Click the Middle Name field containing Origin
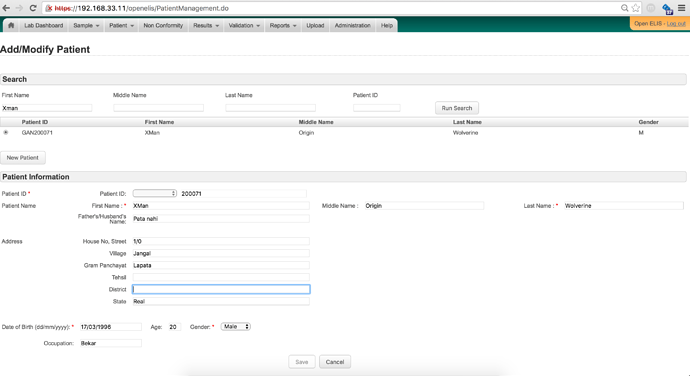 pyautogui.click(x=424, y=206)
